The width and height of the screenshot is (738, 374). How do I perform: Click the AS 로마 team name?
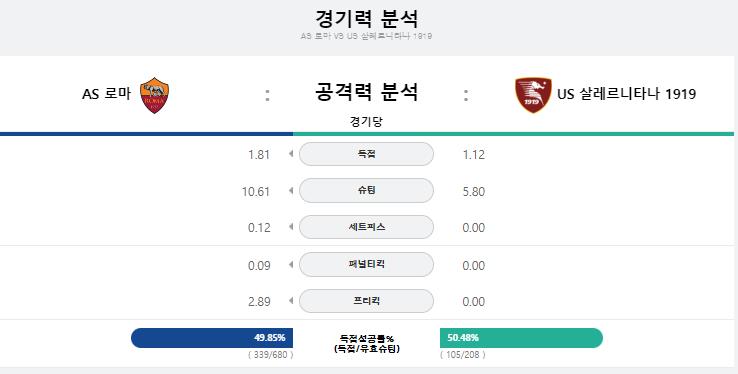(x=106, y=94)
